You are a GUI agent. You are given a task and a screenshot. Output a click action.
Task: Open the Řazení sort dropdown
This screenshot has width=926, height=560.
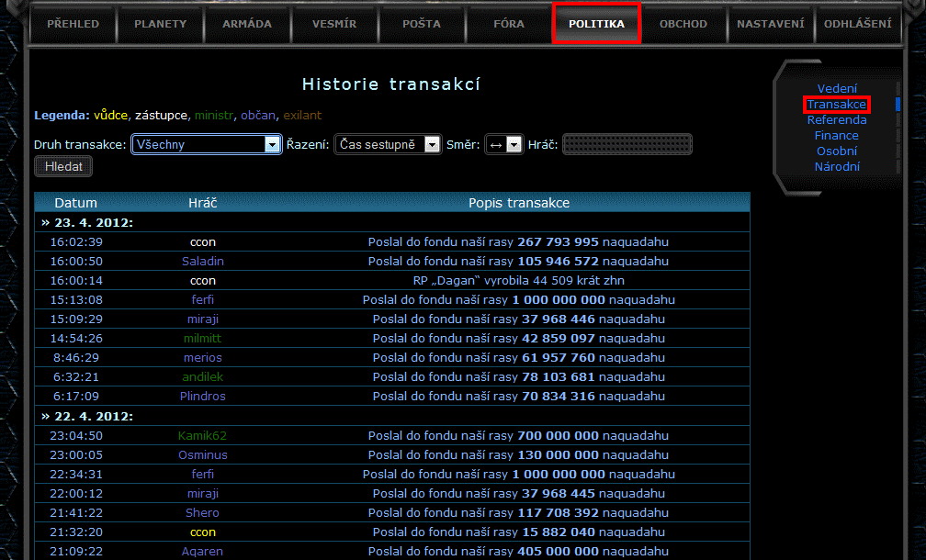(x=388, y=144)
